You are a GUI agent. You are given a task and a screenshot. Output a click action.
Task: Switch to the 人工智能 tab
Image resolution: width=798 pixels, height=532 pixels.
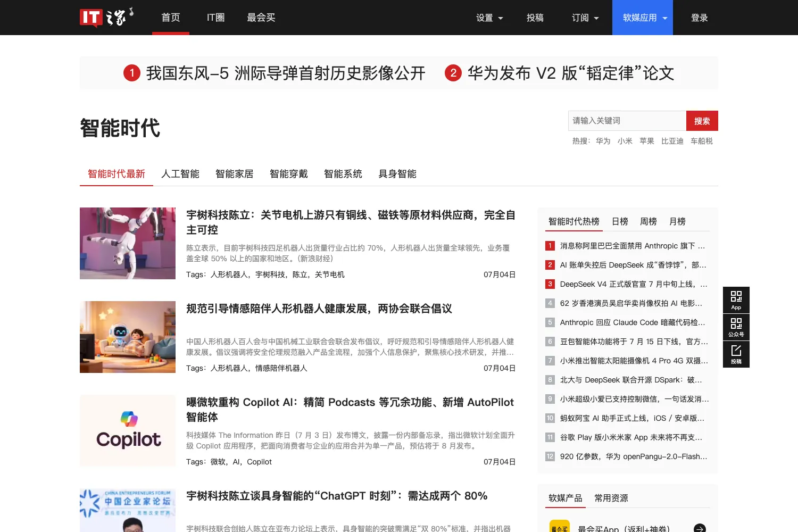pyautogui.click(x=180, y=174)
